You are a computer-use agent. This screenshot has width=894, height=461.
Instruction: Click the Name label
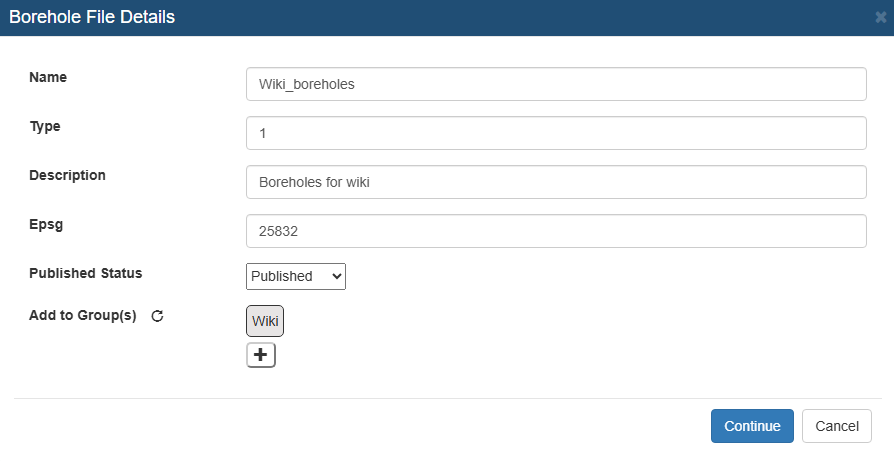48,77
